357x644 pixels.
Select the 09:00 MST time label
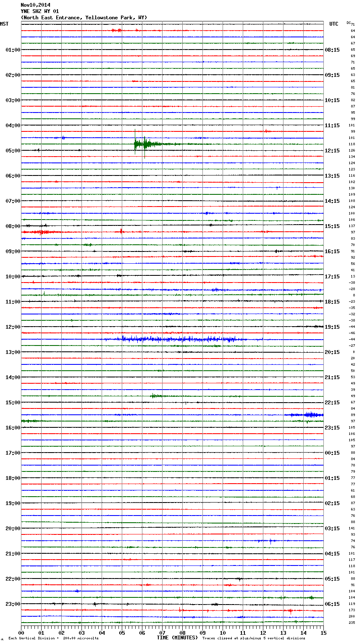tap(13, 251)
